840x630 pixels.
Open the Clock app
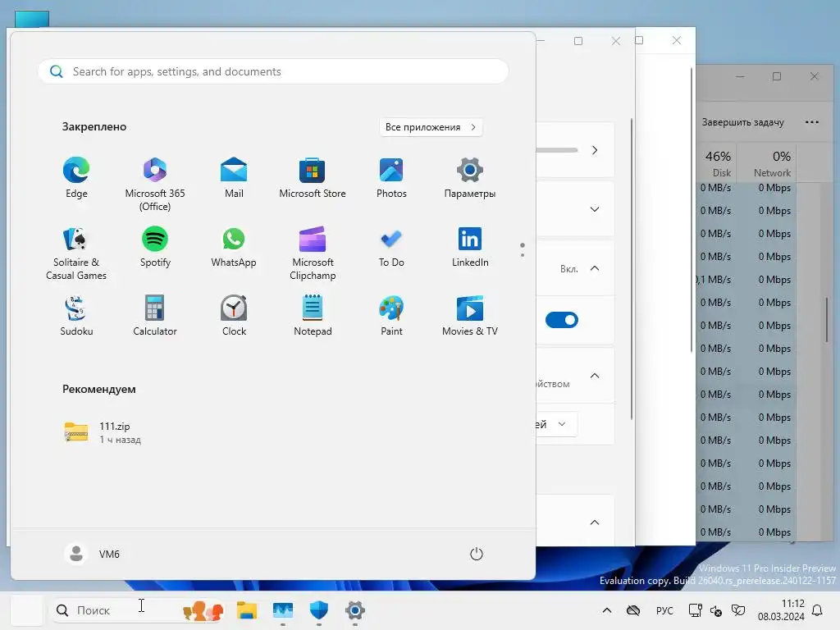[234, 316]
